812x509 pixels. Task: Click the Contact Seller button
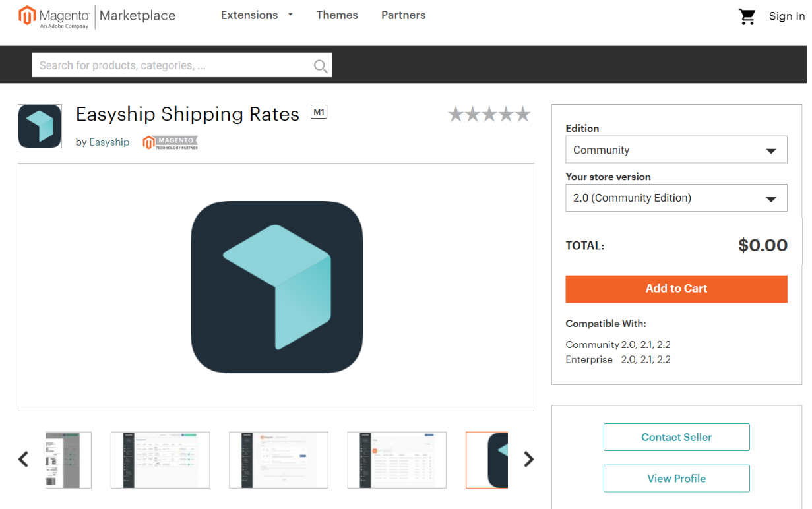click(677, 437)
